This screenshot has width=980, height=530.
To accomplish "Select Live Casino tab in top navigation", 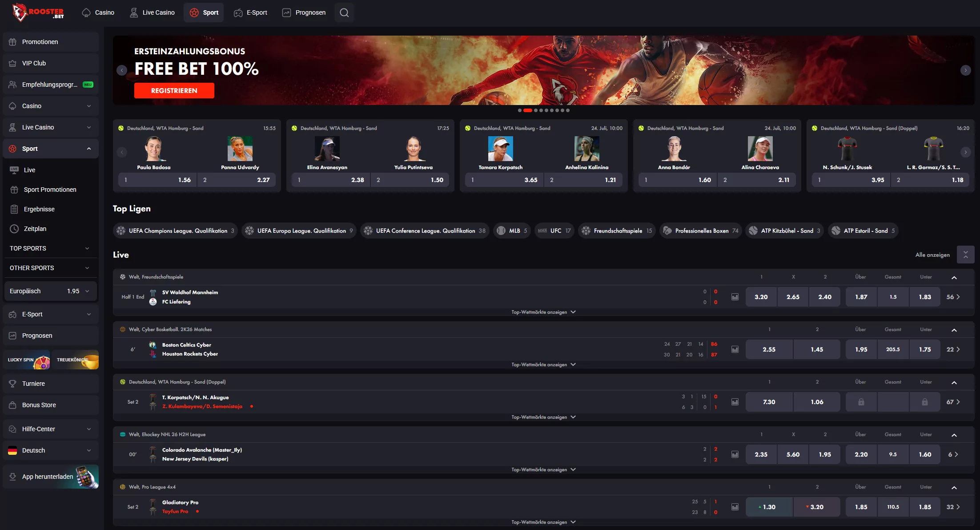I will tap(153, 12).
